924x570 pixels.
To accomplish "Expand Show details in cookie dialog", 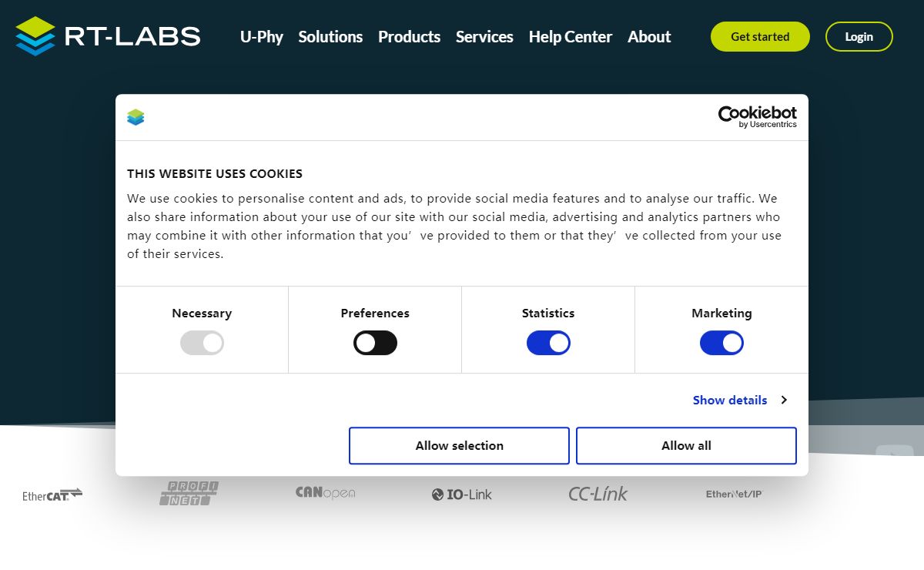I will click(739, 400).
